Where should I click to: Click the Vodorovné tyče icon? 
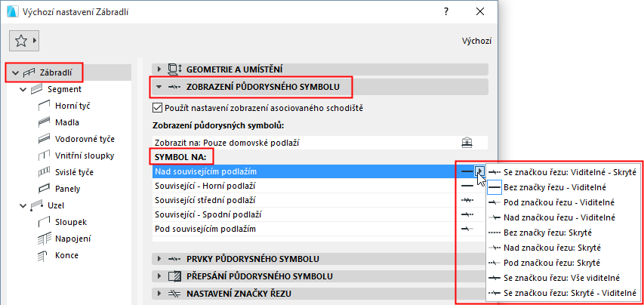(x=44, y=139)
